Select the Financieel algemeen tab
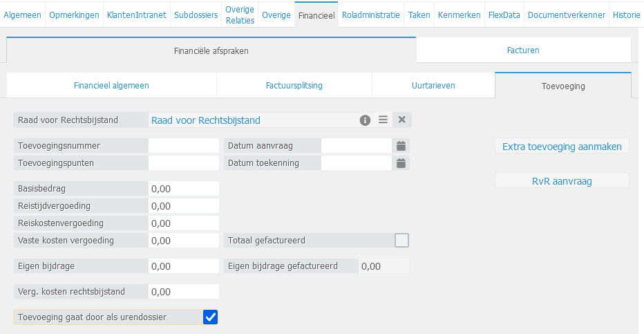This screenshot has width=644, height=334. pos(111,86)
